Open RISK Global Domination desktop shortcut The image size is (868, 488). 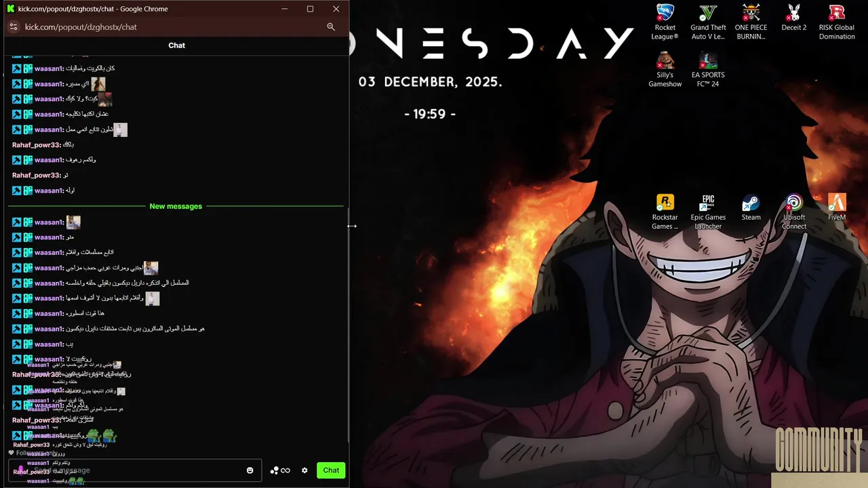coord(837,22)
